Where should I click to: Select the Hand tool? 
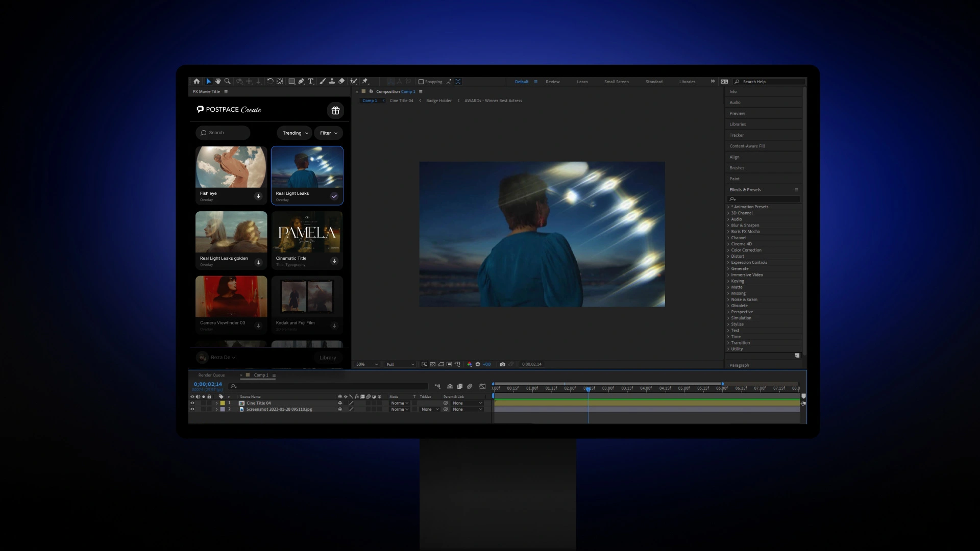click(x=218, y=81)
